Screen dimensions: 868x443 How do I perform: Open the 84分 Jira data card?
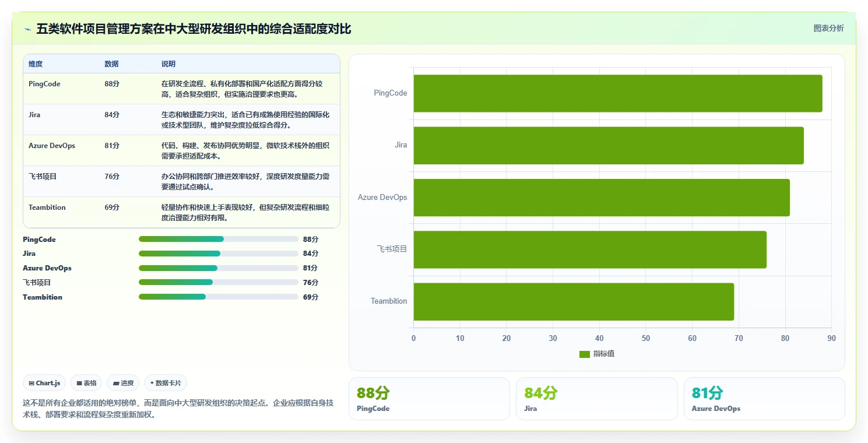point(597,399)
